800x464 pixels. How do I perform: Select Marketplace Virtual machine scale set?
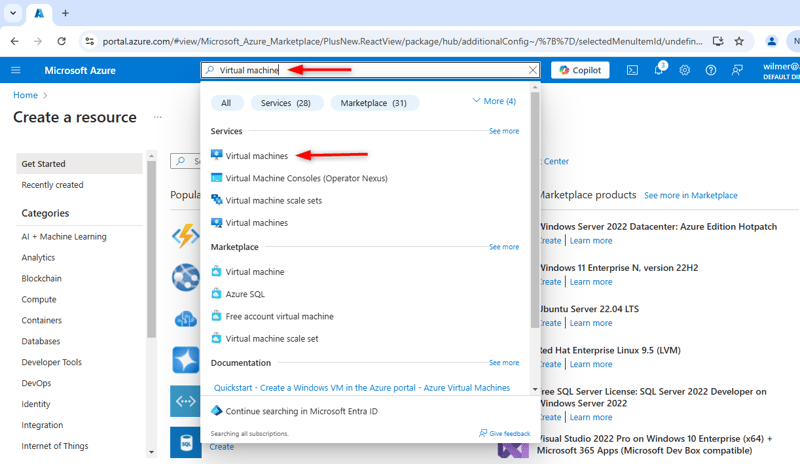pyautogui.click(x=265, y=338)
